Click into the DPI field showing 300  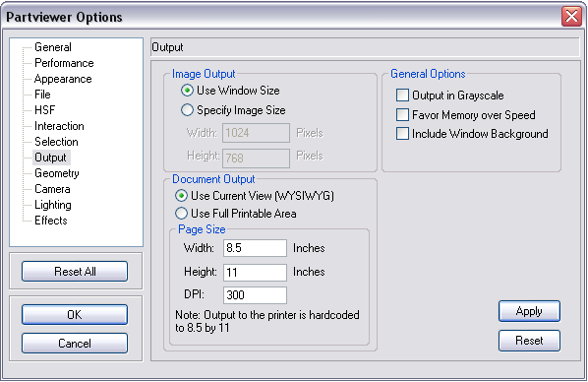(255, 295)
